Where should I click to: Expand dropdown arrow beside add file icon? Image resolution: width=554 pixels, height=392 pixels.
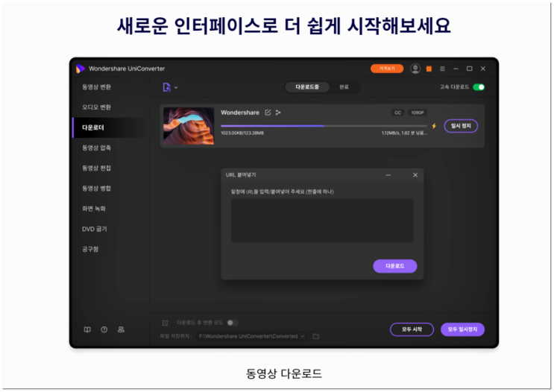point(176,88)
